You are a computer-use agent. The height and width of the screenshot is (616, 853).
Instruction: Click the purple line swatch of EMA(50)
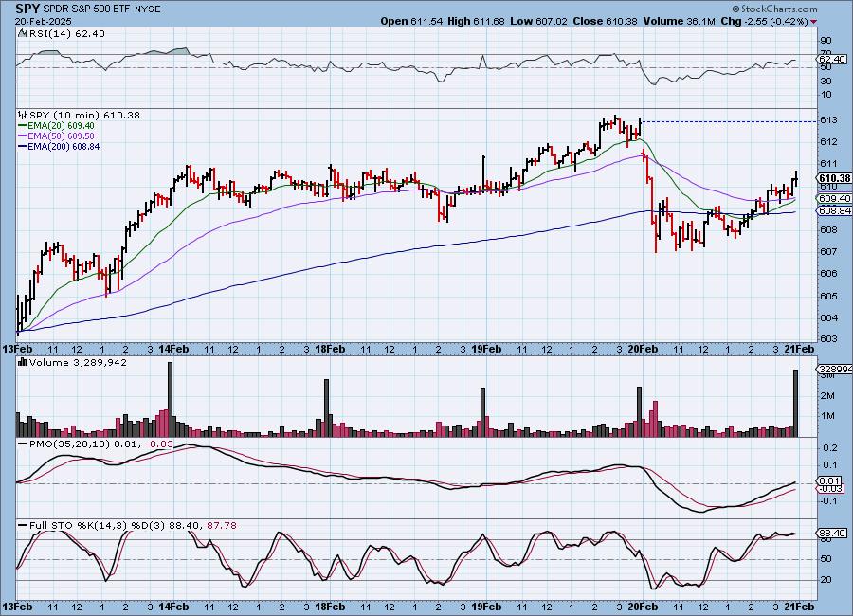pos(23,136)
